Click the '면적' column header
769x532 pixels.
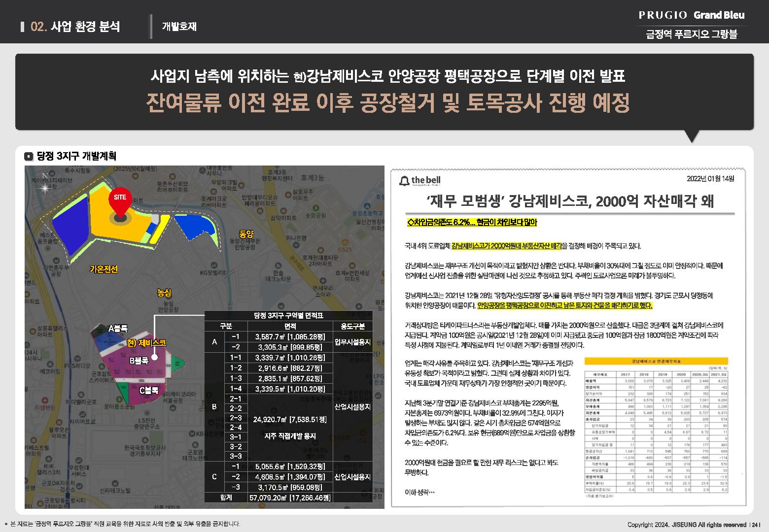290,326
